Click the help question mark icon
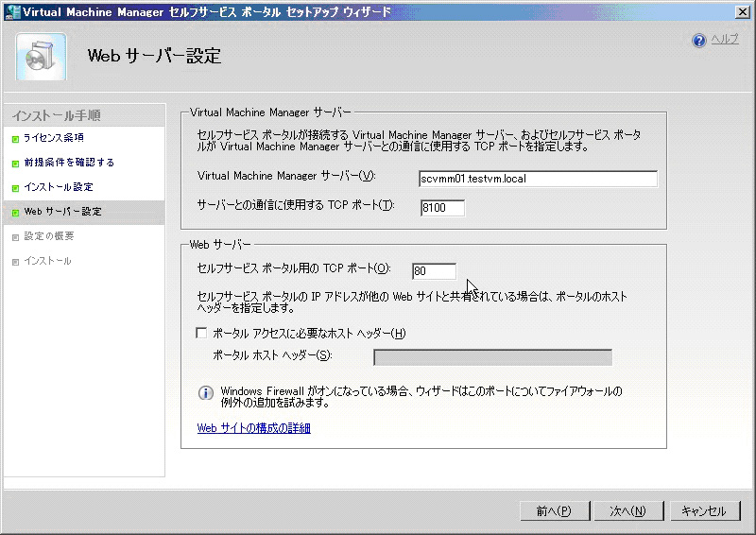The image size is (756, 535). point(699,41)
